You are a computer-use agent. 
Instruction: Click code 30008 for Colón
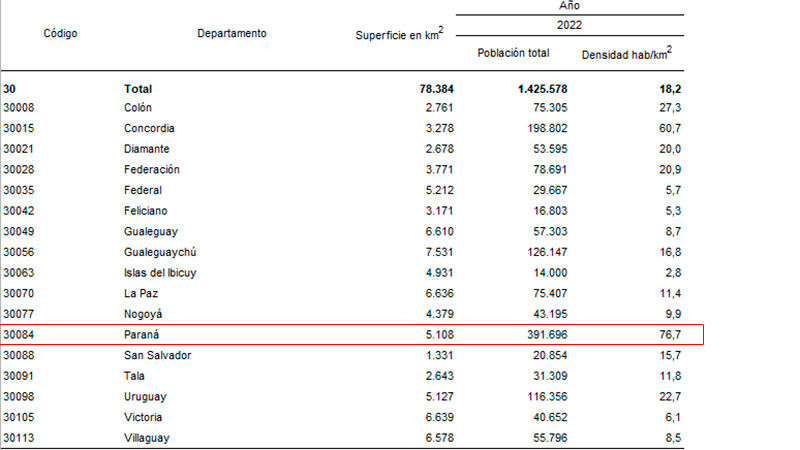(x=19, y=108)
